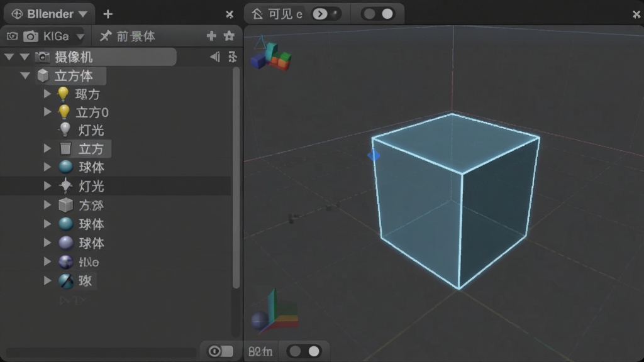Close the outliner panel with the X
The width and height of the screenshot is (644, 362).
pos(230,15)
